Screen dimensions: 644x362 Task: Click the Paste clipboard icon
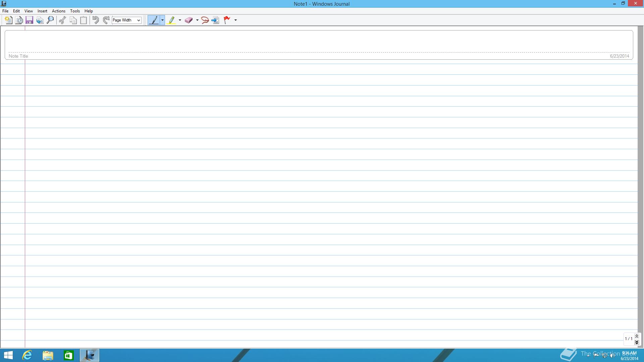[84, 20]
